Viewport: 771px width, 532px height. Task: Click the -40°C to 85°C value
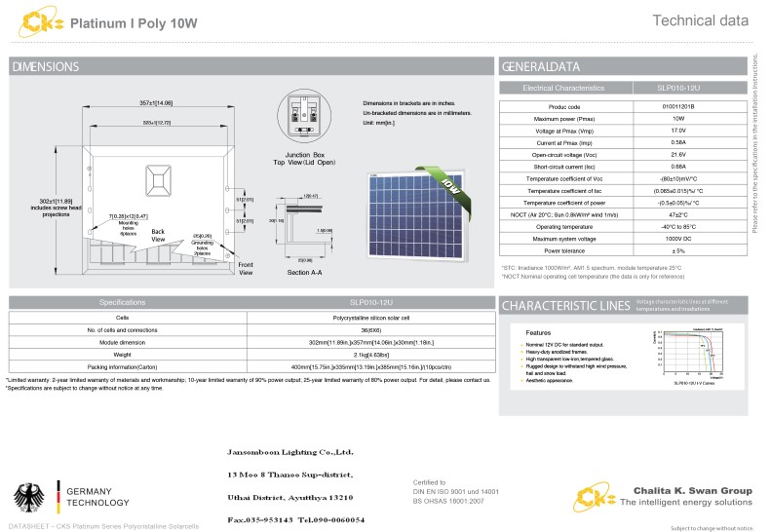point(678,227)
